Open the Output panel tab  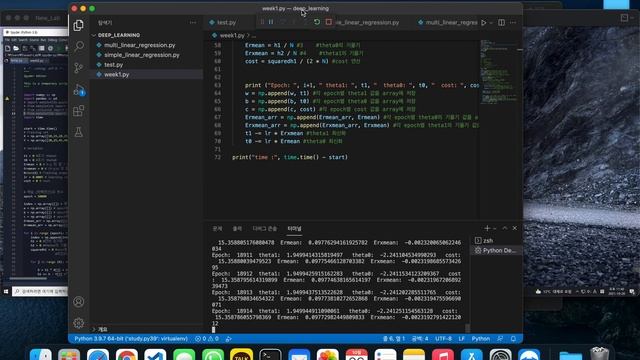point(237,229)
